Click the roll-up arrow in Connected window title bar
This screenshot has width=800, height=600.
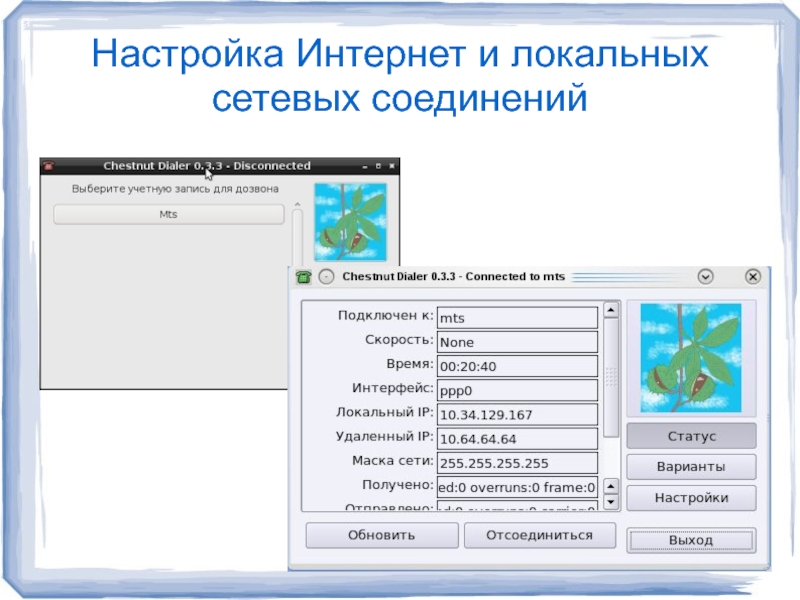tap(705, 277)
